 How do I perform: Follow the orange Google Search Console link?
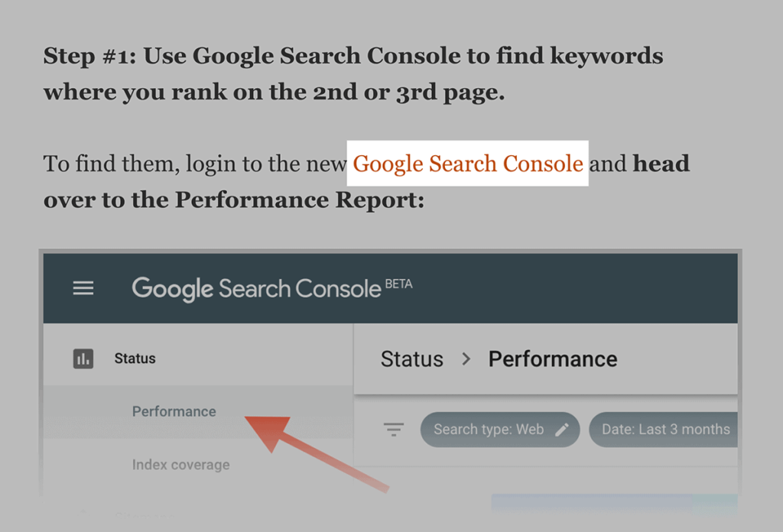[468, 164]
